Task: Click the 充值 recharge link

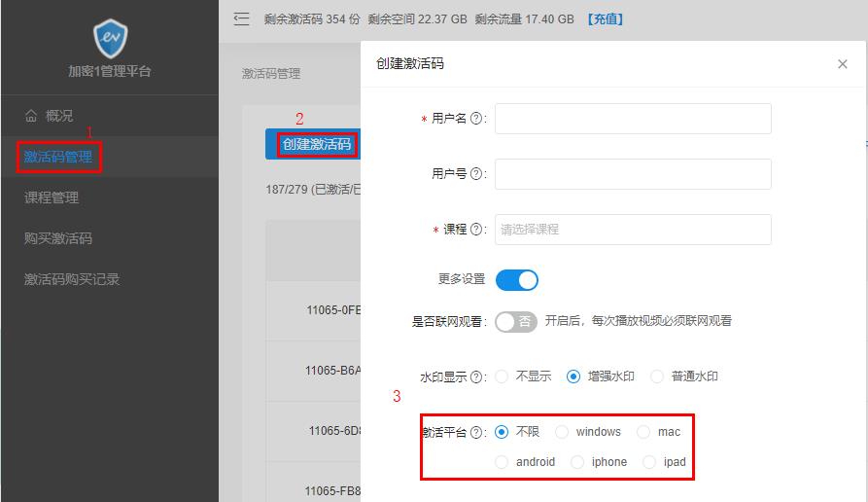Action: 605,18
